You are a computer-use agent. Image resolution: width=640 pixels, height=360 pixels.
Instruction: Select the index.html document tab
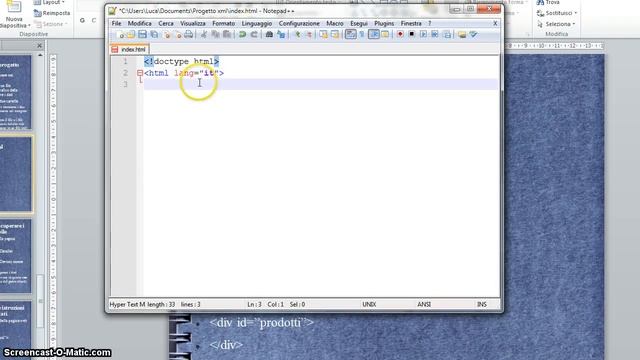(129, 49)
